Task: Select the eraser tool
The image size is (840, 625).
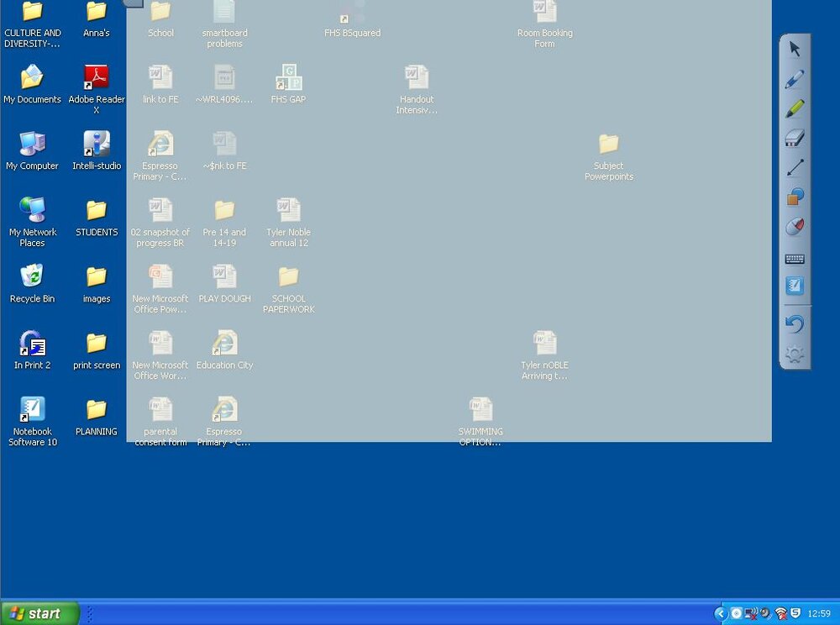Action: [x=795, y=138]
